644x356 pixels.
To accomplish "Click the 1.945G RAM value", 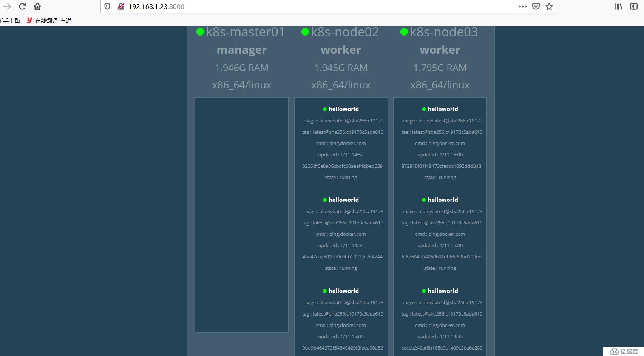I will coord(341,68).
